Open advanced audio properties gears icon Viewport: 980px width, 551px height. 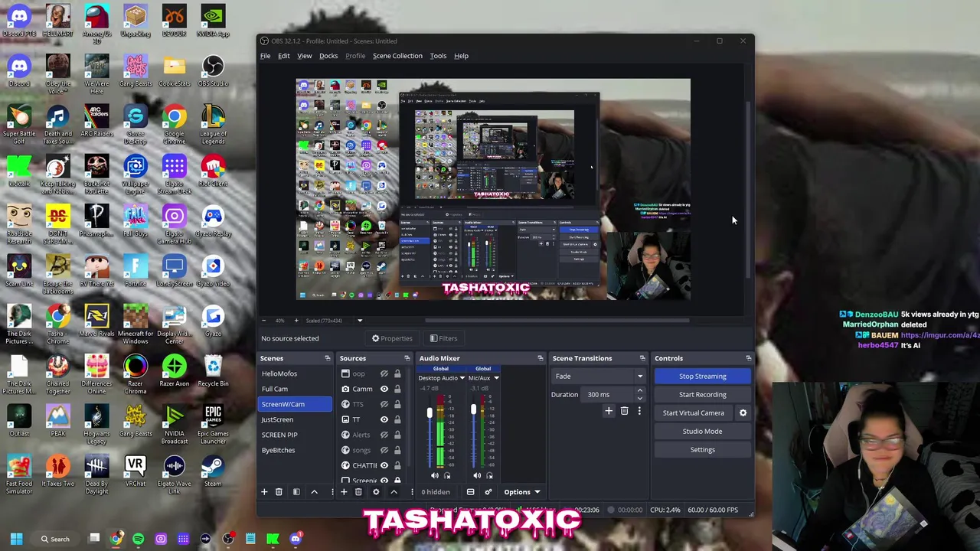click(488, 492)
